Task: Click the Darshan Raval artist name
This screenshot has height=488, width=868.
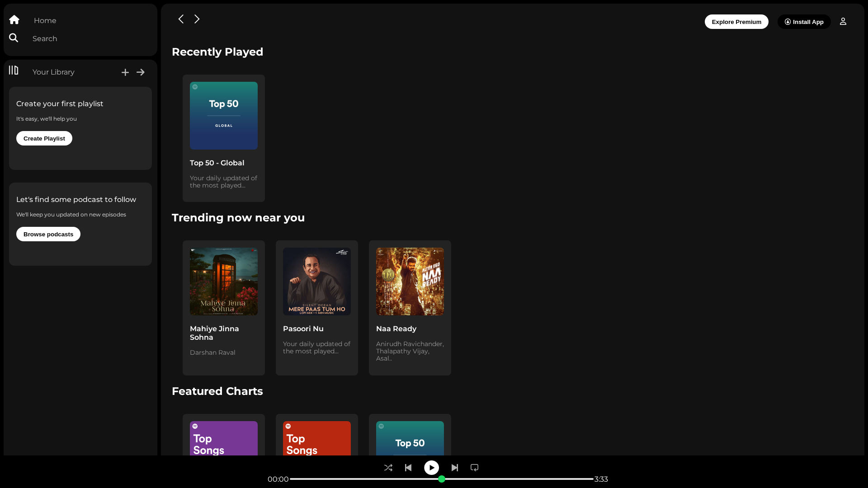Action: pos(212,352)
